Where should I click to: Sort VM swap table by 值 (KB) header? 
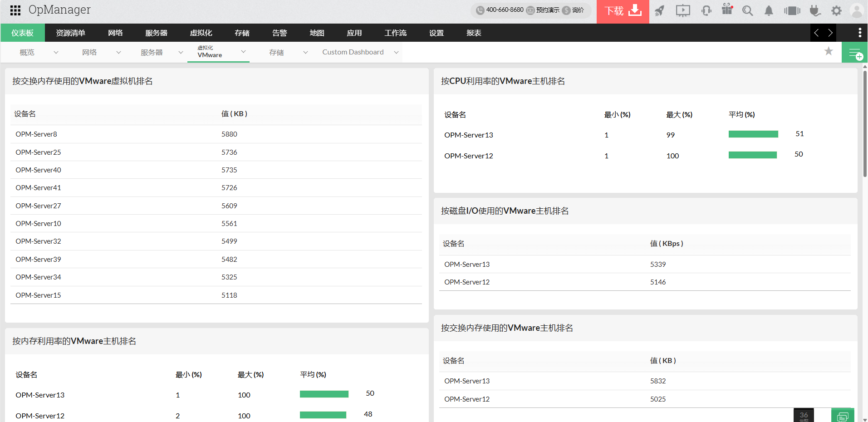(x=234, y=114)
